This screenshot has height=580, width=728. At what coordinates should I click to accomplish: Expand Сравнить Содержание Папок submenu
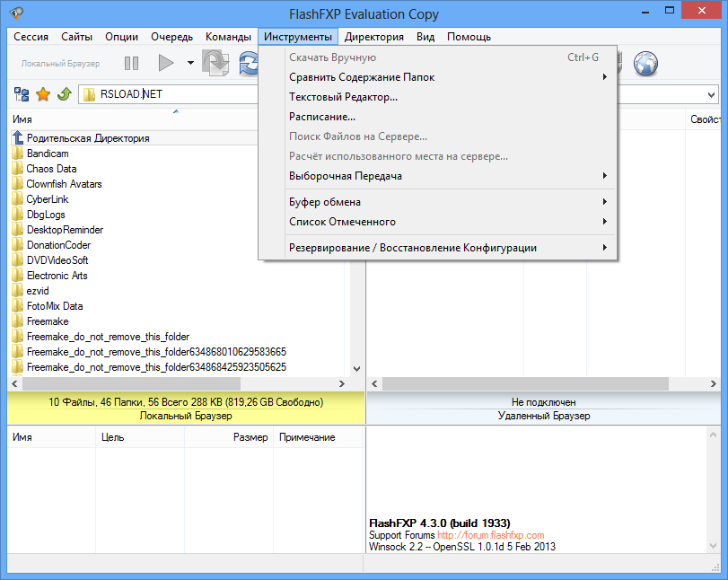438,77
